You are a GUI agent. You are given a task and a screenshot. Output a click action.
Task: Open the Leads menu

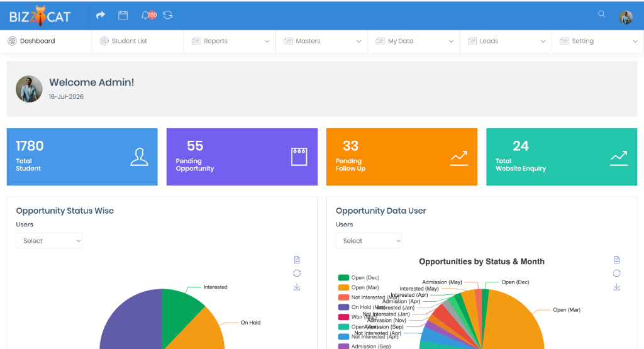click(506, 41)
